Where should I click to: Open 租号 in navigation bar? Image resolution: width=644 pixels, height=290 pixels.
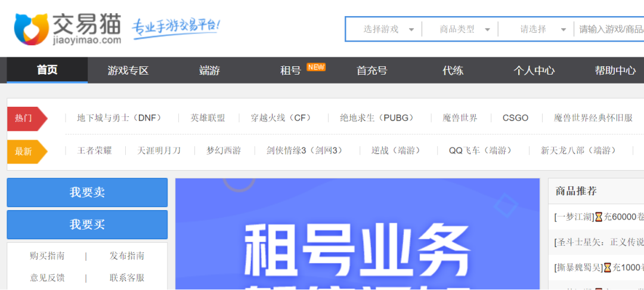pyautogui.click(x=290, y=70)
